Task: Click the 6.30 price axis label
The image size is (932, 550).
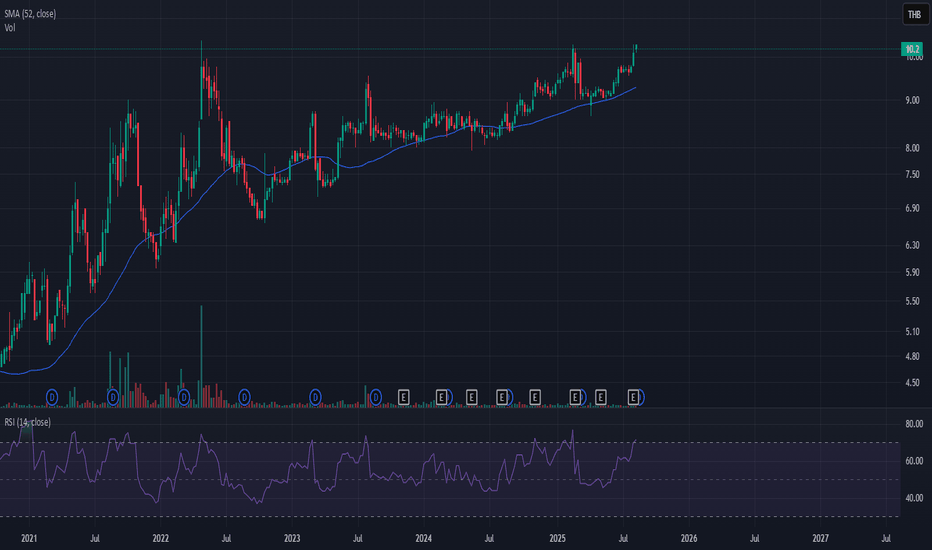Action: point(912,245)
